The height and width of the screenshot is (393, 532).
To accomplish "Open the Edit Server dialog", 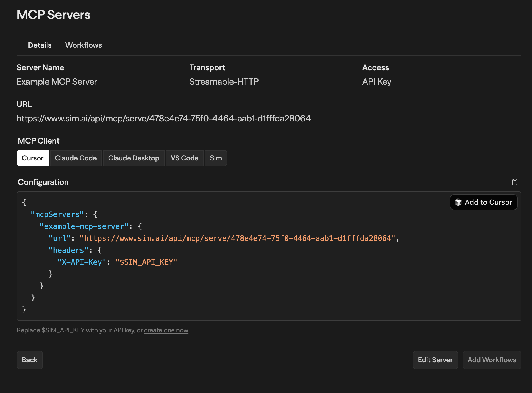I will [x=435, y=360].
